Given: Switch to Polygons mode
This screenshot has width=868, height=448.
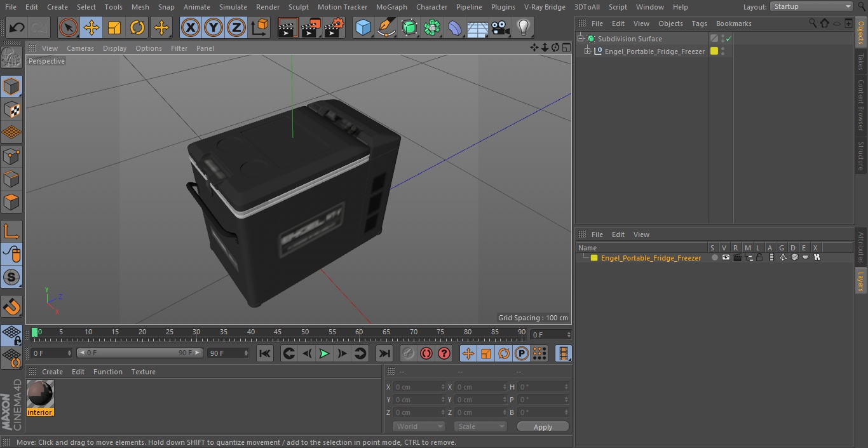Looking at the screenshot, I should [x=11, y=202].
